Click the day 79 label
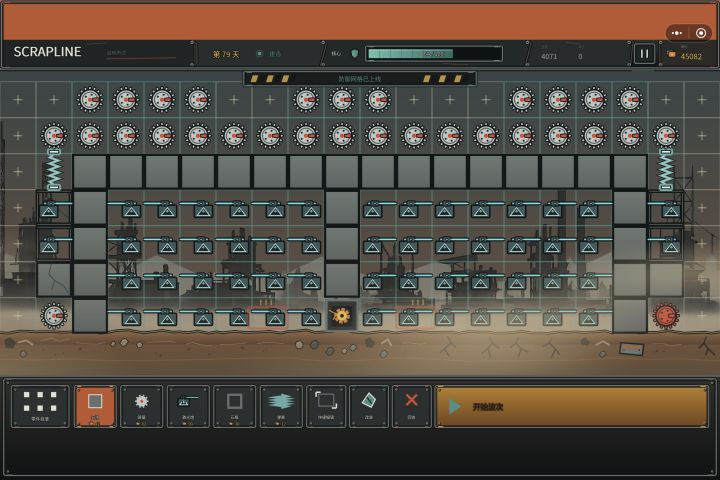Image resolution: width=720 pixels, height=480 pixels. (x=226, y=54)
